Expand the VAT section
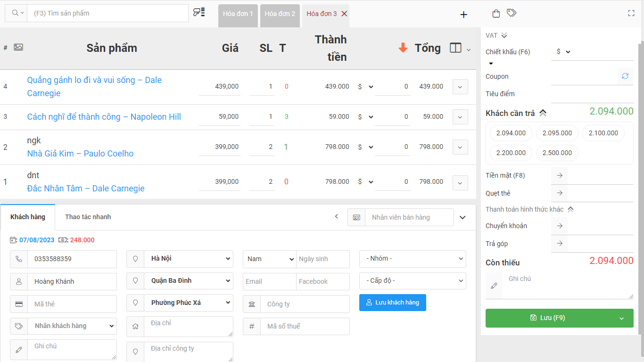 coord(504,35)
